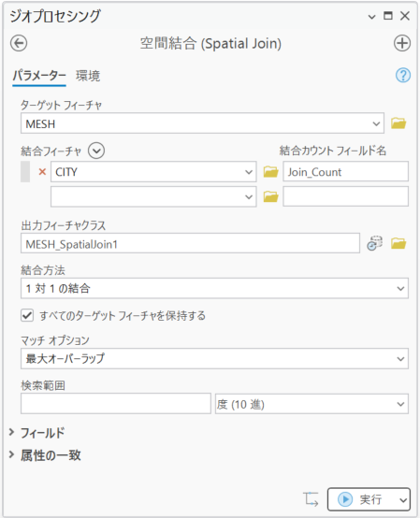Browse the folder for the output feature class
The image size is (420, 518).
coord(398,243)
